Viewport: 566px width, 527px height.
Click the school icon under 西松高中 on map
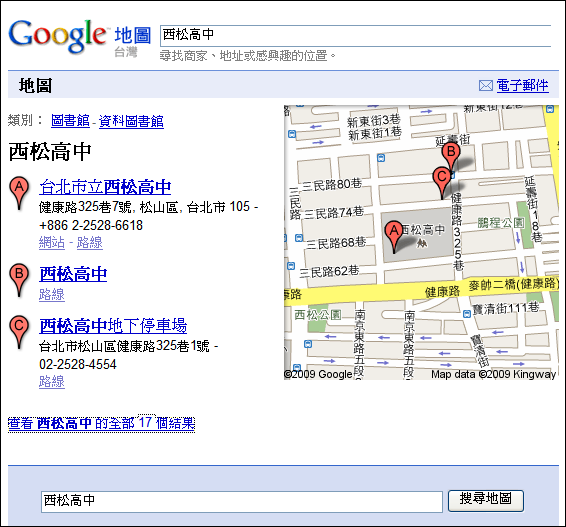point(421,244)
